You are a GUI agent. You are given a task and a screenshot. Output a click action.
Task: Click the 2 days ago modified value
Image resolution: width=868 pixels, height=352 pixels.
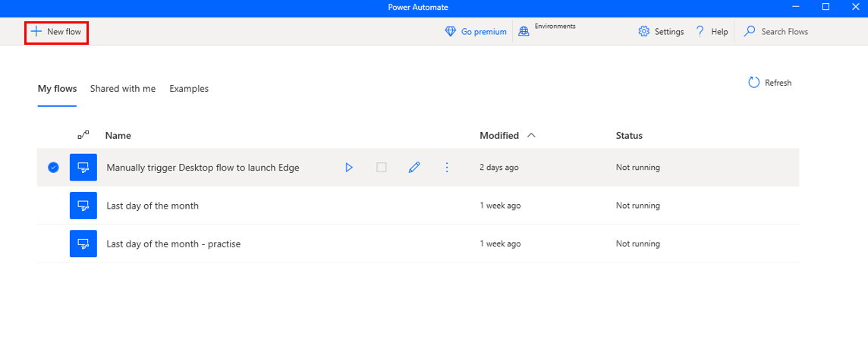pyautogui.click(x=498, y=168)
